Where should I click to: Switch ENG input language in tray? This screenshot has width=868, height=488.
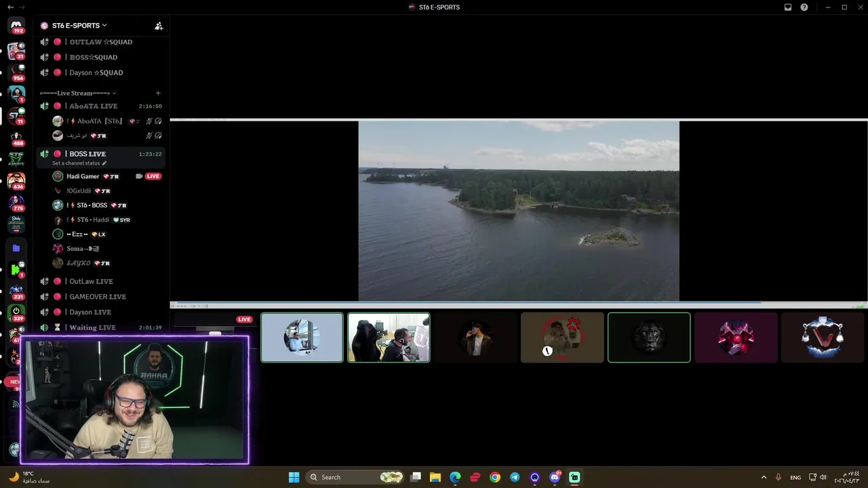point(795,477)
